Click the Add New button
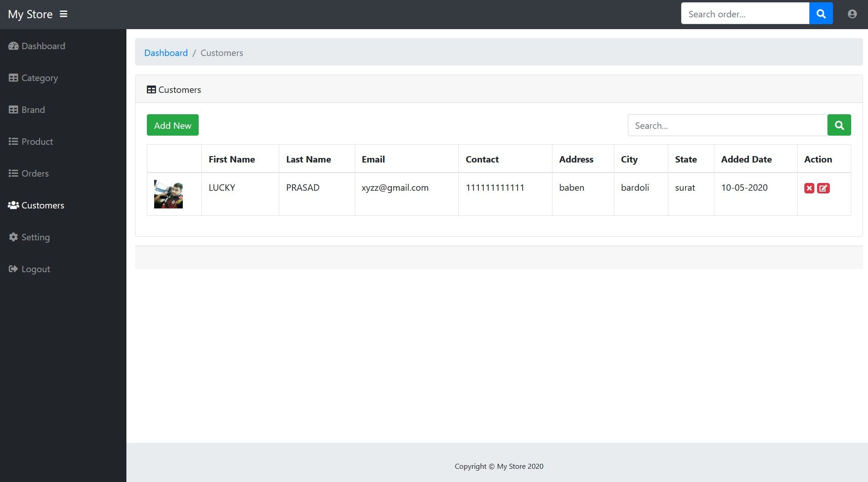The height and width of the screenshot is (482, 868). [x=173, y=125]
